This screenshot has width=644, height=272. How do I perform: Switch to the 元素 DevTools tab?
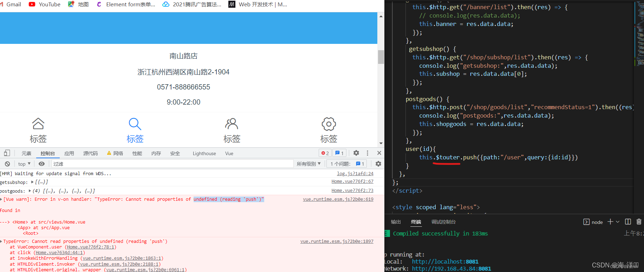coord(26,153)
